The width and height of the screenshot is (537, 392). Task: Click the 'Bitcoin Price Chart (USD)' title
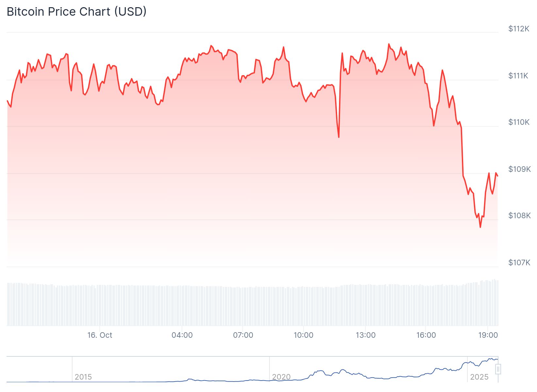[76, 12]
